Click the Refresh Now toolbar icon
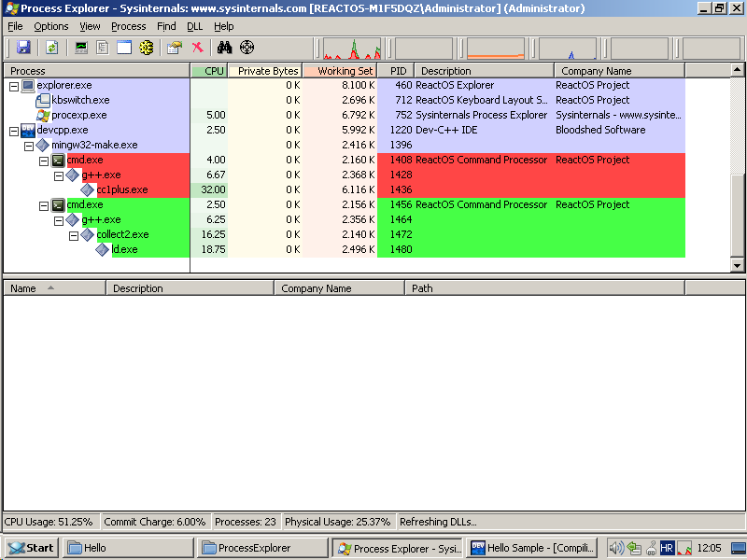The width and height of the screenshot is (747, 560). [x=52, y=48]
